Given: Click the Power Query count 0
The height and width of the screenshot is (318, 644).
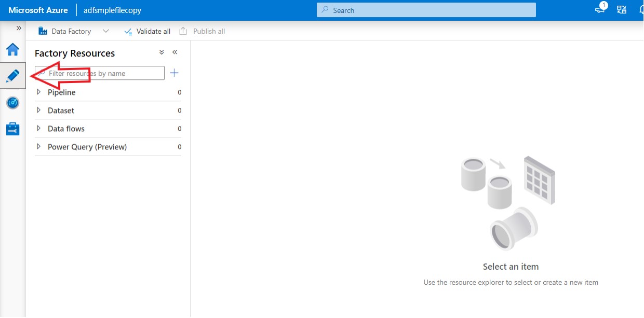Looking at the screenshot, I should point(180,147).
